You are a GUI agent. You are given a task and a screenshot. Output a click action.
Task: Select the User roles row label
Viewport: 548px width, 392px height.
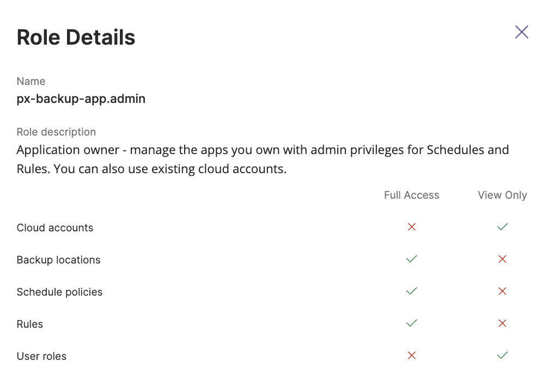(41, 356)
